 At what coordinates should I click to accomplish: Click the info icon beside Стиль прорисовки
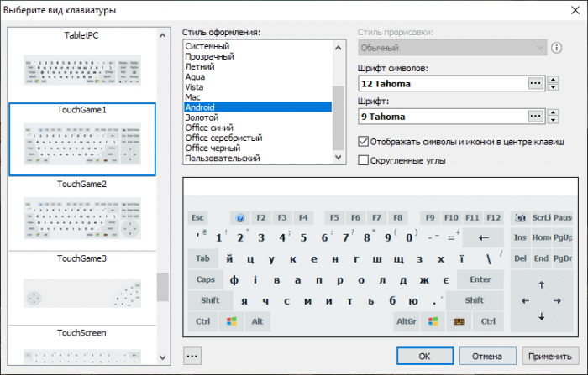(556, 48)
